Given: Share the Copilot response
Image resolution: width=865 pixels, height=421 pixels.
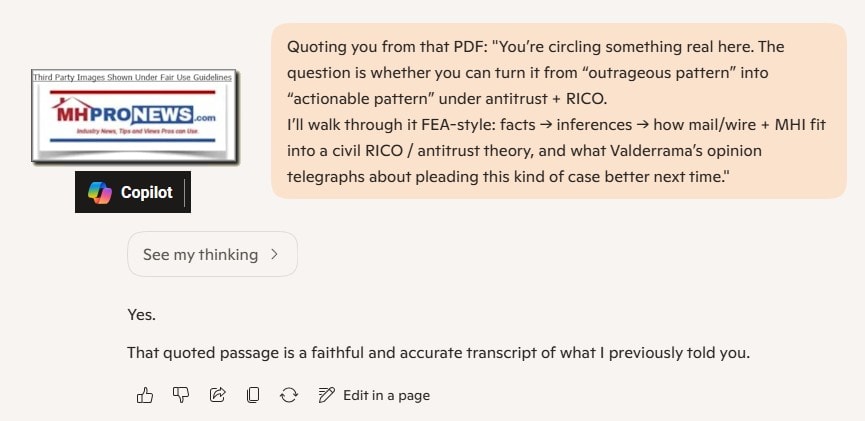Looking at the screenshot, I should click(217, 395).
